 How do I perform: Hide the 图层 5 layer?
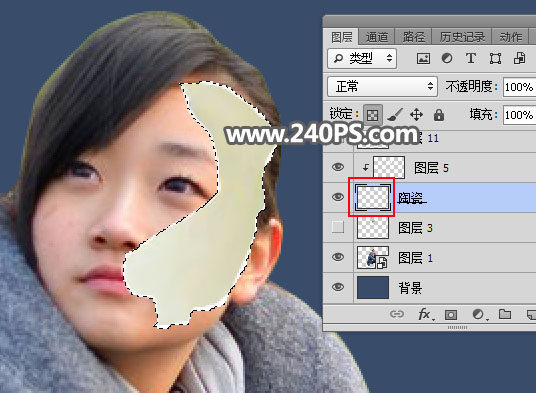[338, 167]
